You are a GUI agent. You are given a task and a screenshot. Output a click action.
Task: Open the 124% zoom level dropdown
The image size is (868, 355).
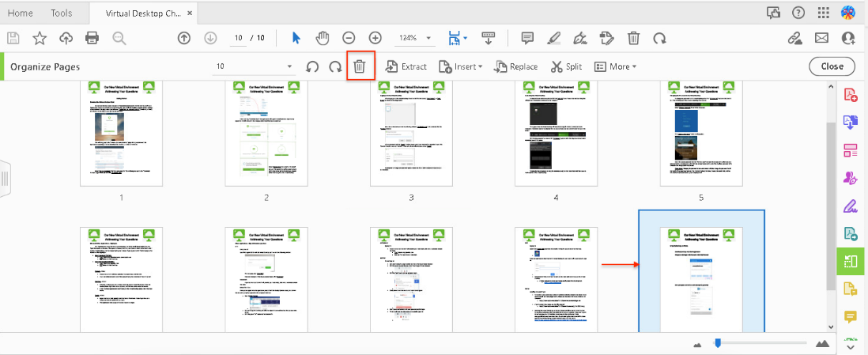click(x=416, y=38)
